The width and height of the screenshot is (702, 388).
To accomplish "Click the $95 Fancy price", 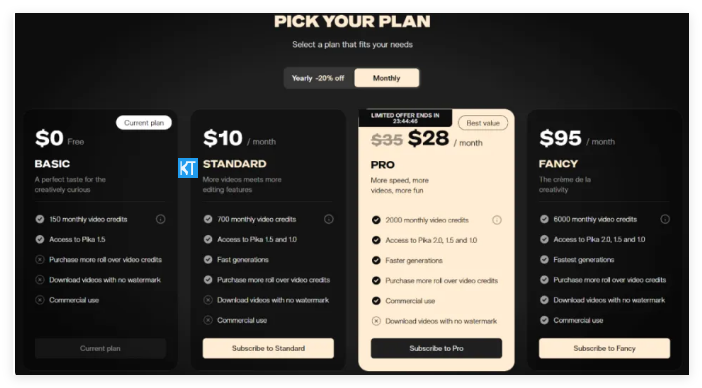I will click(561, 138).
